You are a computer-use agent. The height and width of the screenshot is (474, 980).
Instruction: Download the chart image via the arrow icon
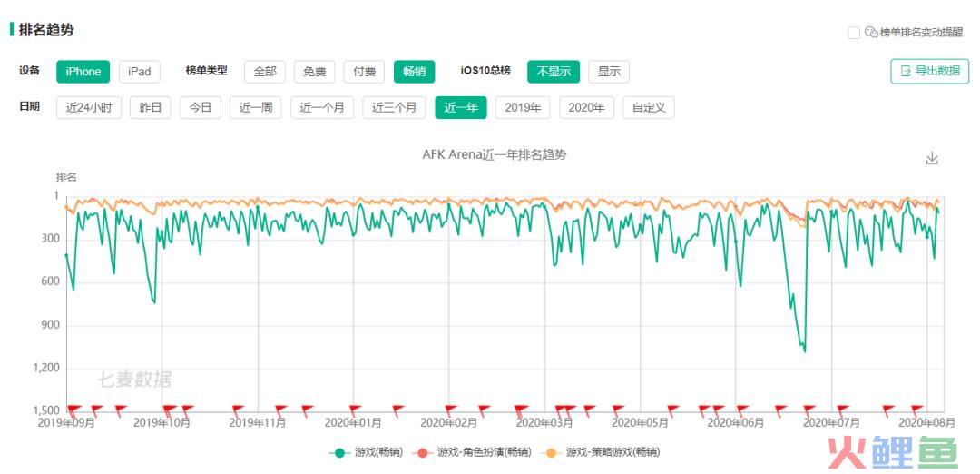click(x=932, y=158)
